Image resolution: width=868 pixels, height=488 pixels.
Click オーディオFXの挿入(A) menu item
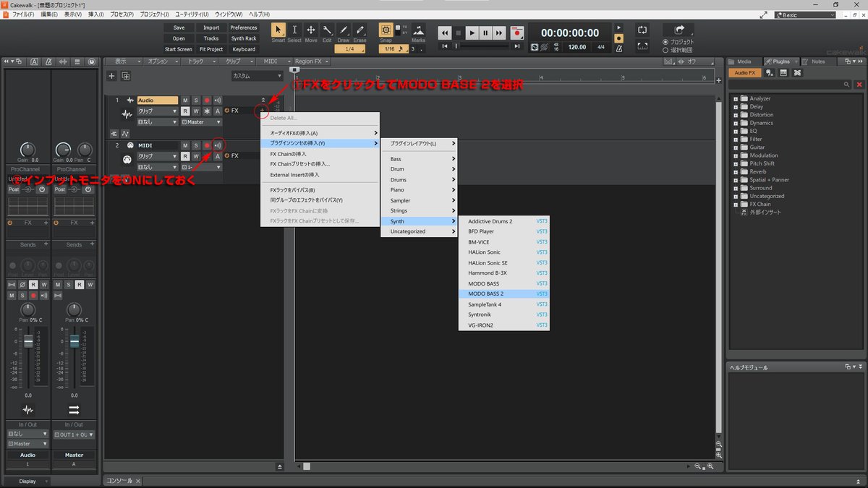pos(320,133)
